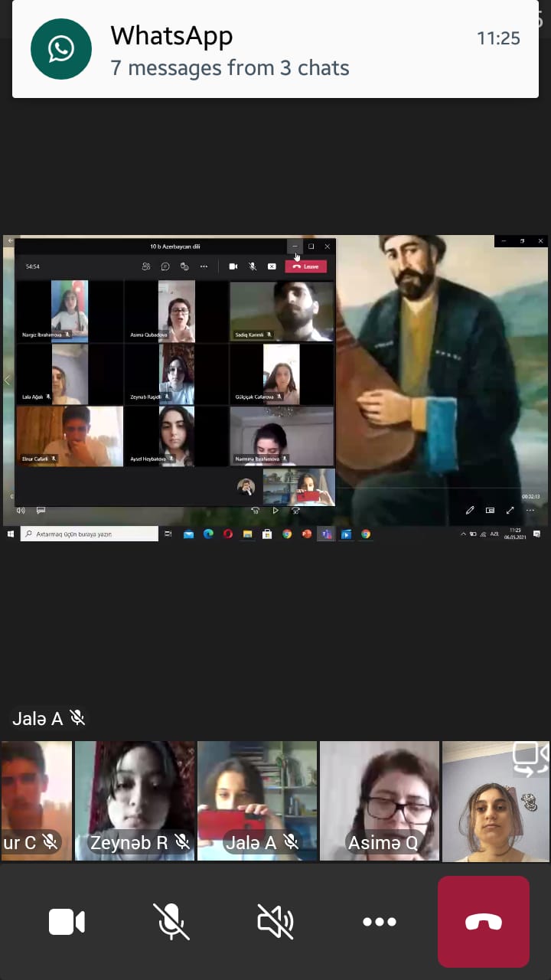Open more actions (…) in shared Teams toolbar

click(204, 266)
